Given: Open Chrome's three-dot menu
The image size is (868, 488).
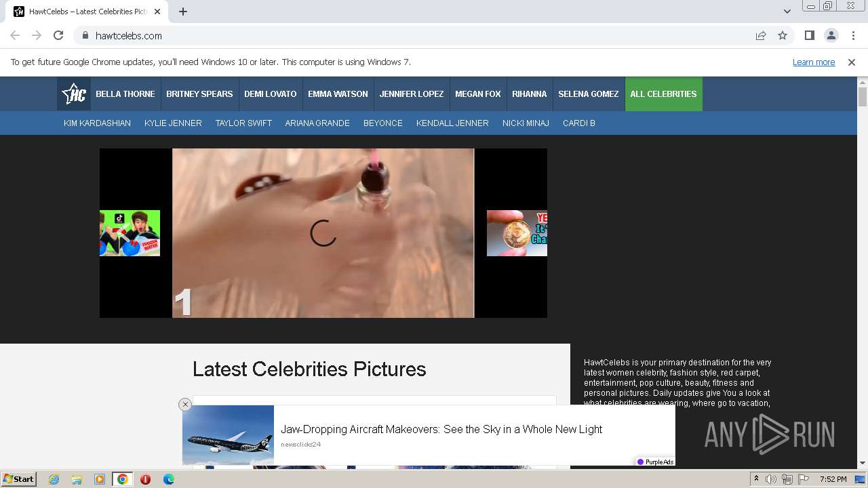Looking at the screenshot, I should tap(852, 35).
